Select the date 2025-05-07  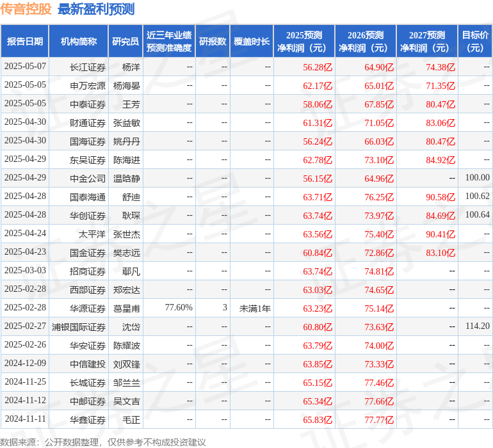(25, 67)
